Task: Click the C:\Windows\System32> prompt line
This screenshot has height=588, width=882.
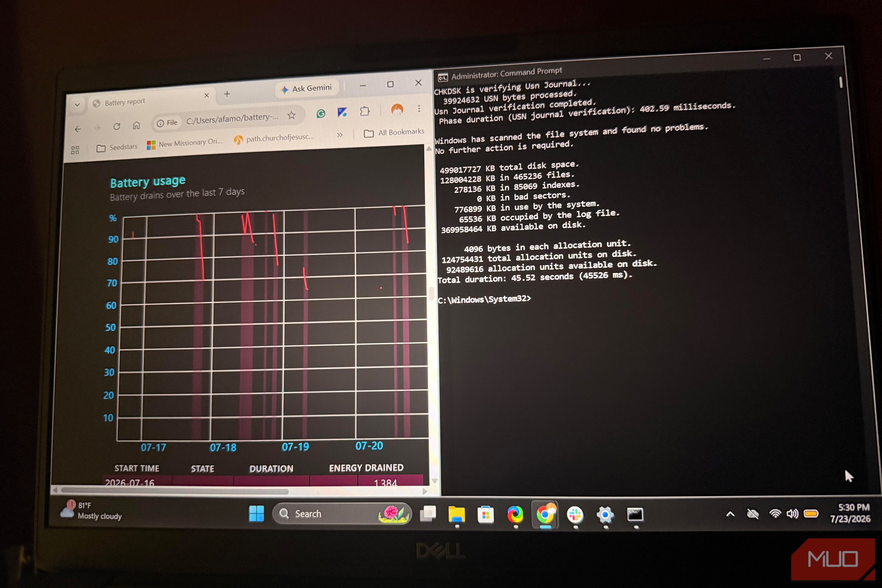Action: point(485,299)
